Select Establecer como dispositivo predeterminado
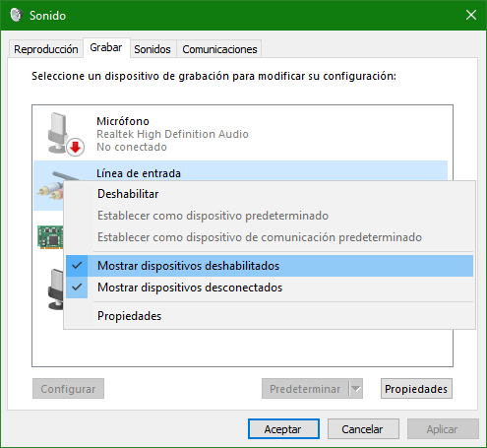This screenshot has width=487, height=448. tap(270, 216)
